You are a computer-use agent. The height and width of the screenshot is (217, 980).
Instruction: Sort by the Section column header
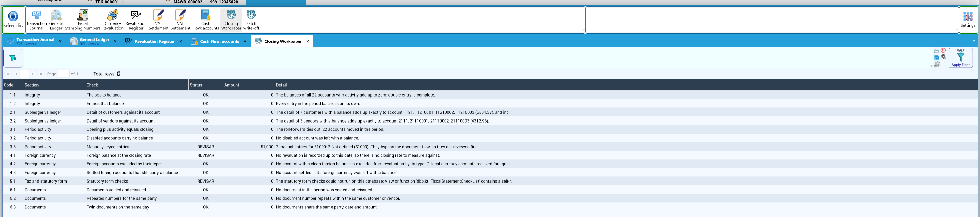[54, 85]
